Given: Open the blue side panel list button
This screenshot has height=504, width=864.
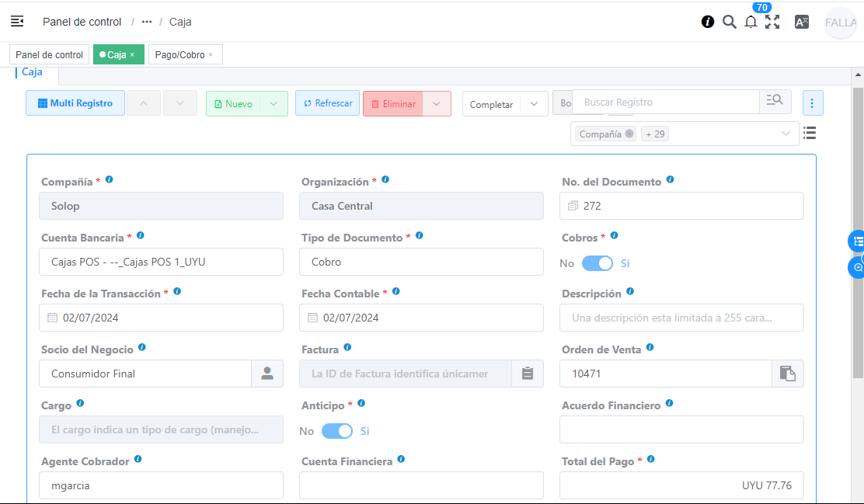Looking at the screenshot, I should tap(857, 242).
